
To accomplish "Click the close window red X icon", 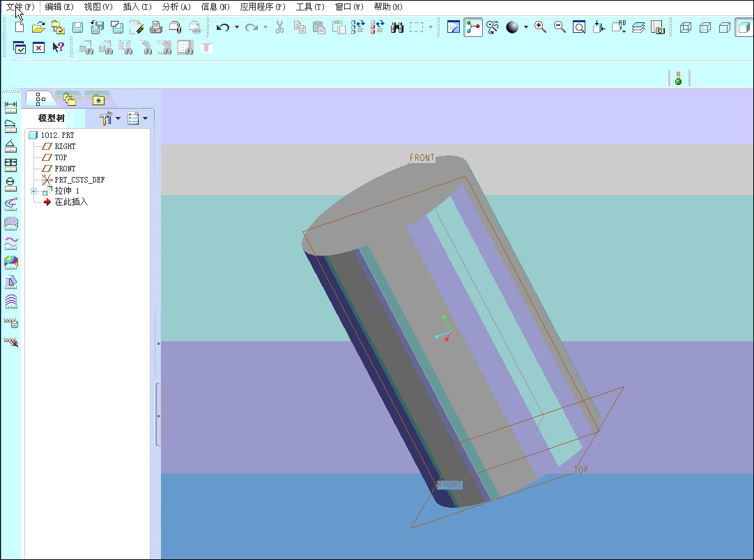I will click(38, 47).
